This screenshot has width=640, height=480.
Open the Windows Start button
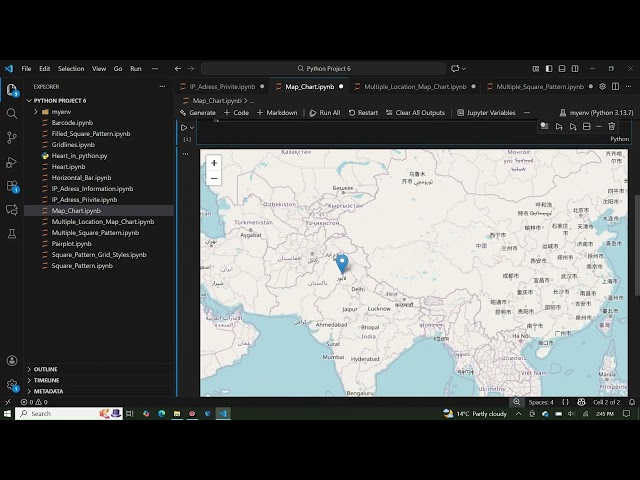click(7, 413)
